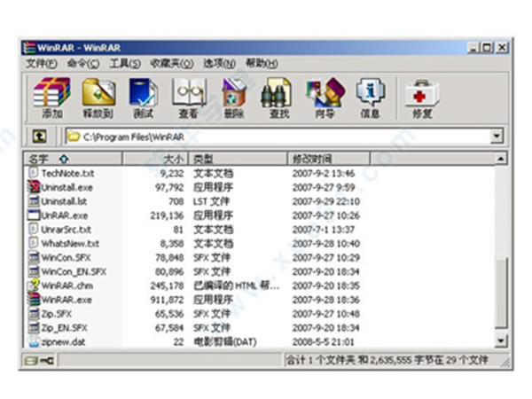Sort by the 修改时间 column header
The width and height of the screenshot is (532, 399).
[x=329, y=159]
